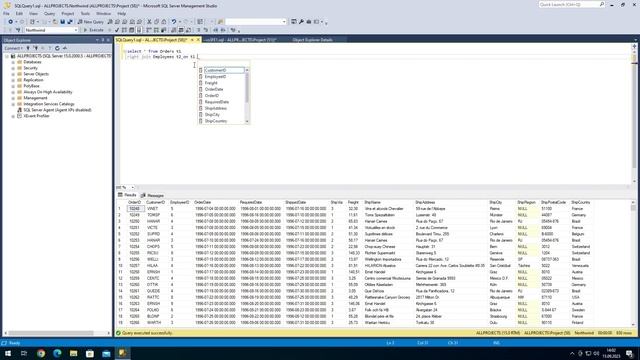Open the Query menu
Screen dimensions: 640x360
49,13
